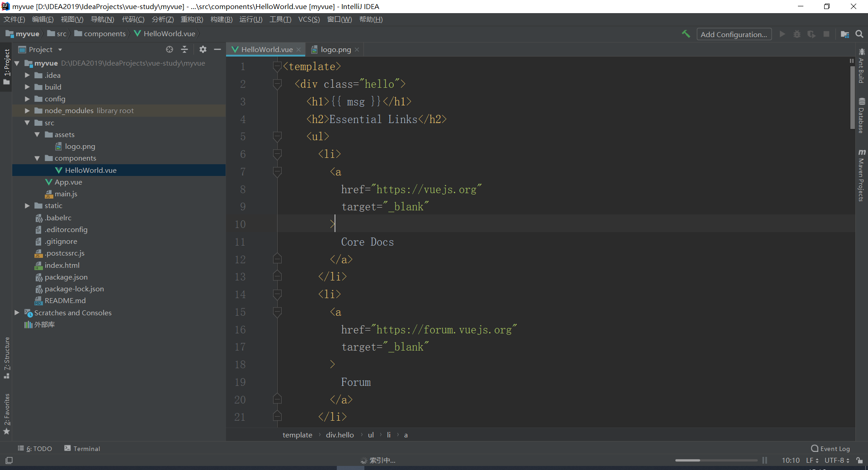Switch to the logo.png tab

coord(335,50)
